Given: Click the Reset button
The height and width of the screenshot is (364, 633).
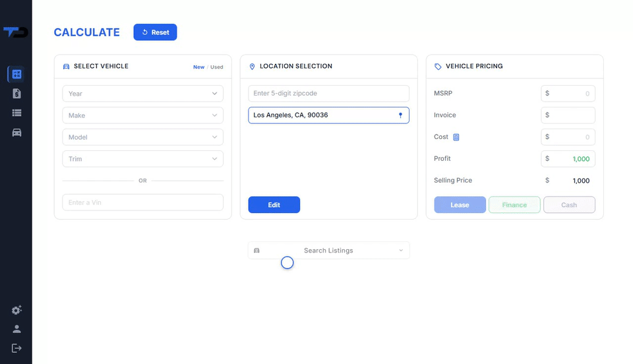Looking at the screenshot, I should click(x=156, y=32).
